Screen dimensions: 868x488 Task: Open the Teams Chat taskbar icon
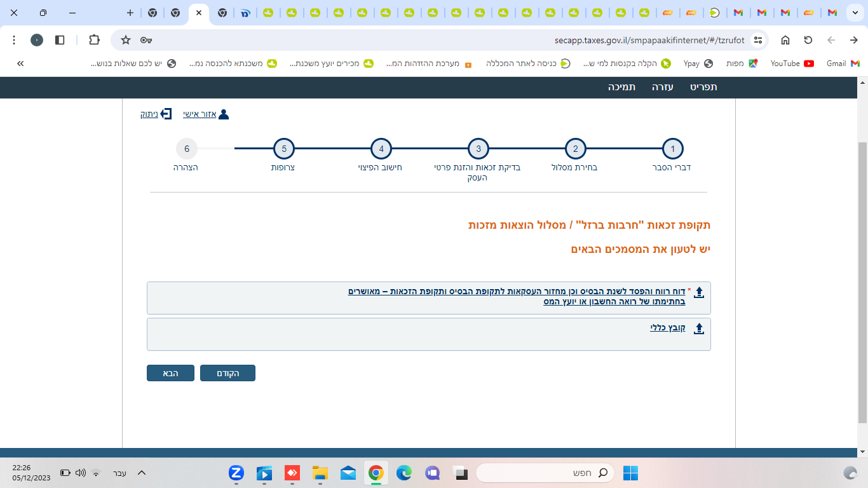(x=433, y=473)
